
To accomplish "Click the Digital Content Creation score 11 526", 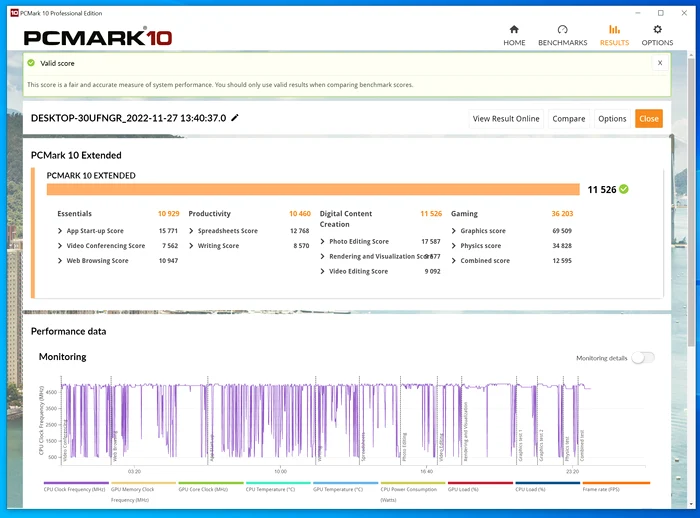I will 431,213.
